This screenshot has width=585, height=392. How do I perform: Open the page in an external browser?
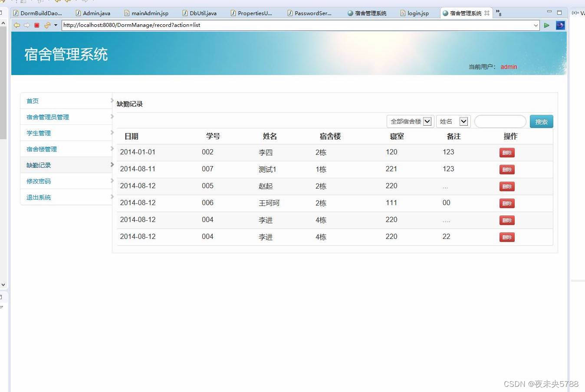click(560, 25)
